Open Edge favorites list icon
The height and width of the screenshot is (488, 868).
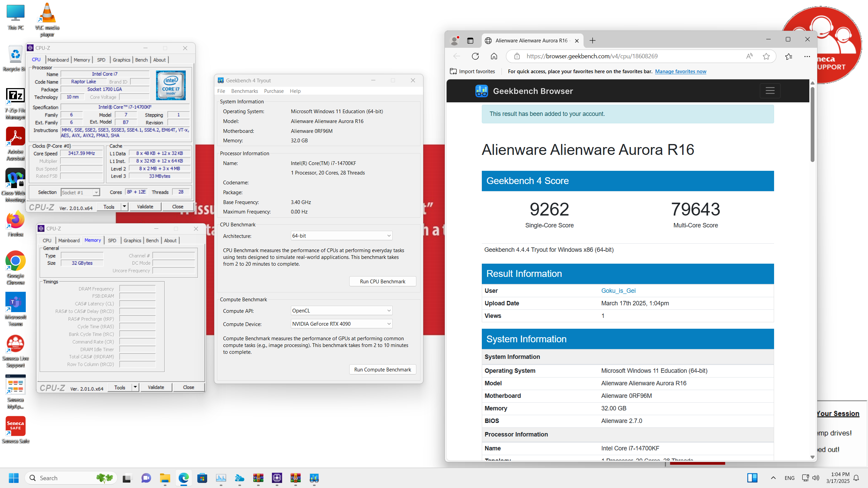coord(789,56)
